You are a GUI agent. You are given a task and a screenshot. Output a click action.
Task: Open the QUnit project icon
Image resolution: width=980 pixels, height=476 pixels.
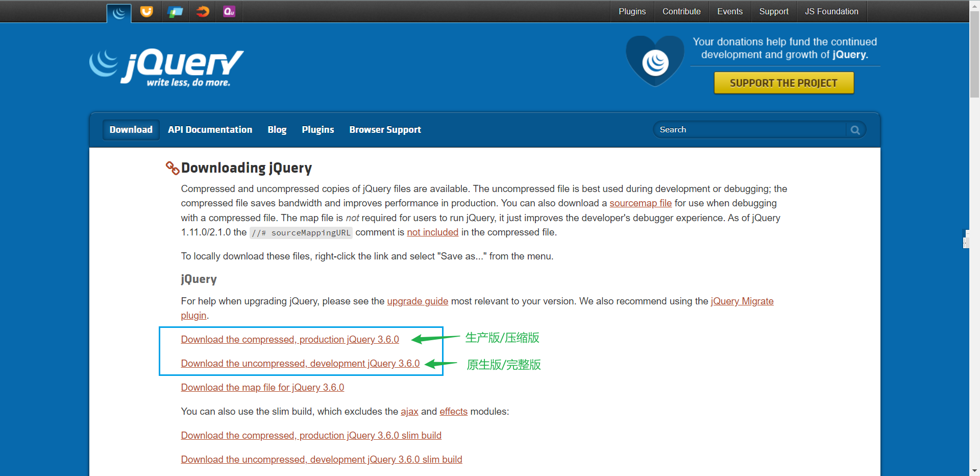coord(229,11)
